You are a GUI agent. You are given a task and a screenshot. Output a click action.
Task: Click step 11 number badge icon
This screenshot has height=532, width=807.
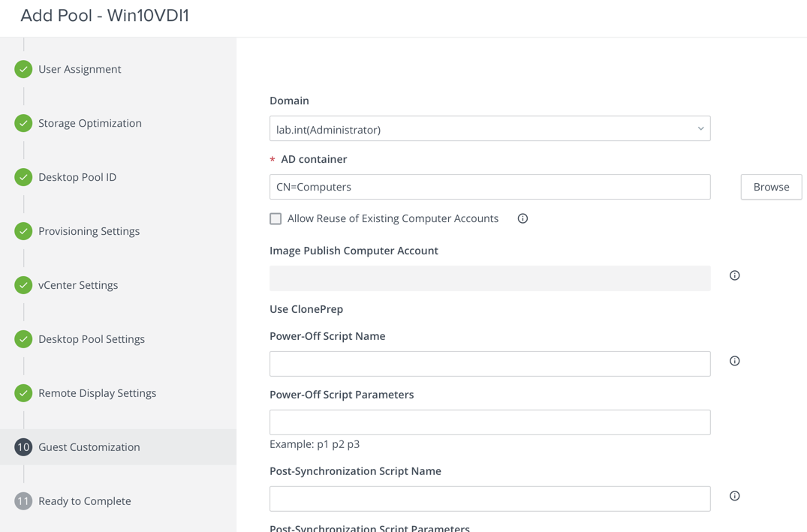click(23, 501)
